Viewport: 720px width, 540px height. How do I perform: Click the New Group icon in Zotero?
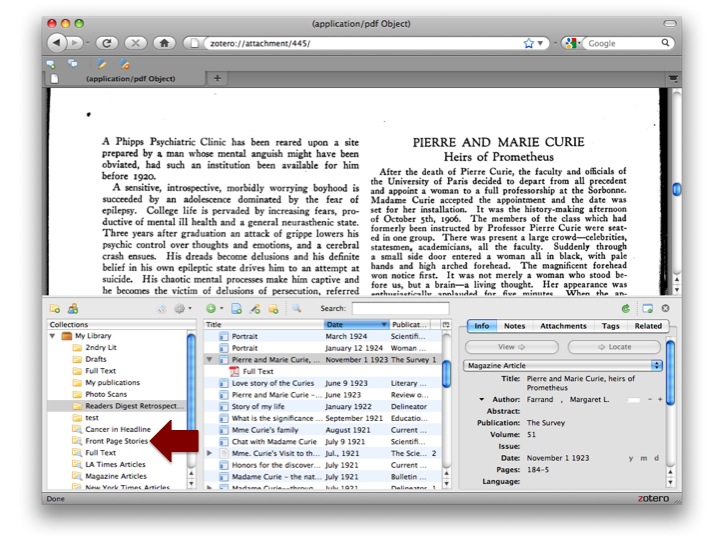click(x=73, y=309)
